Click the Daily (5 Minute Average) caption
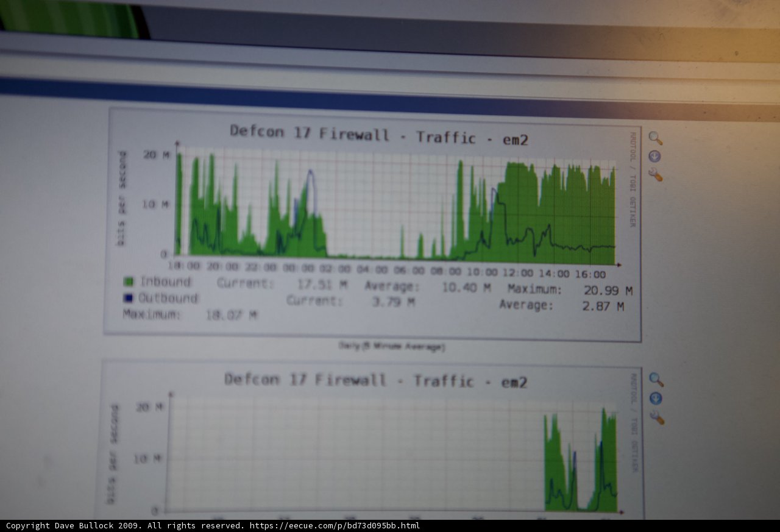The height and width of the screenshot is (532, 780). (392, 347)
